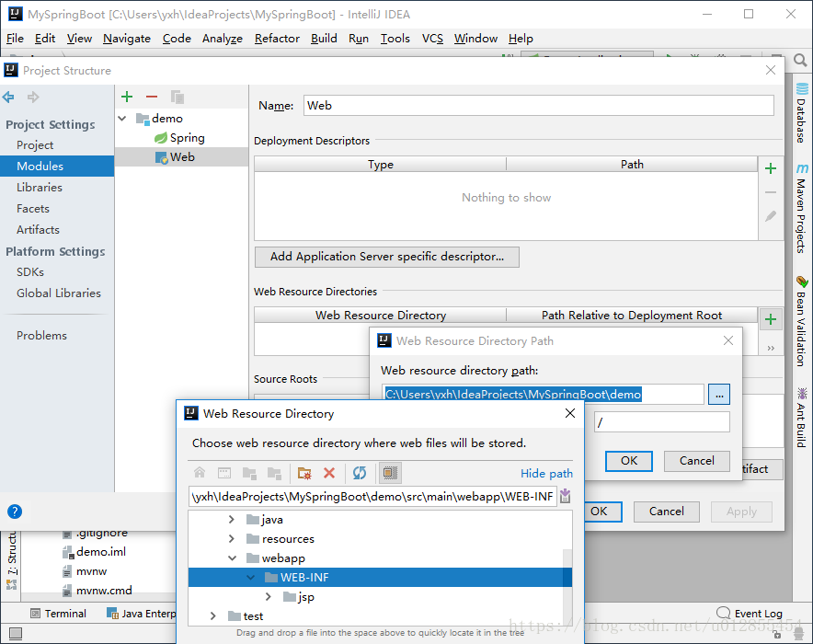Open the Build menu
Image resolution: width=813 pixels, height=644 pixels.
coord(324,39)
